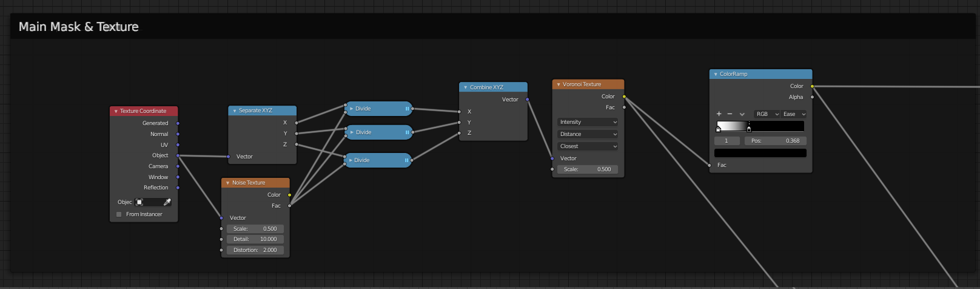Click the ColorRamp add stop plus icon

[719, 114]
